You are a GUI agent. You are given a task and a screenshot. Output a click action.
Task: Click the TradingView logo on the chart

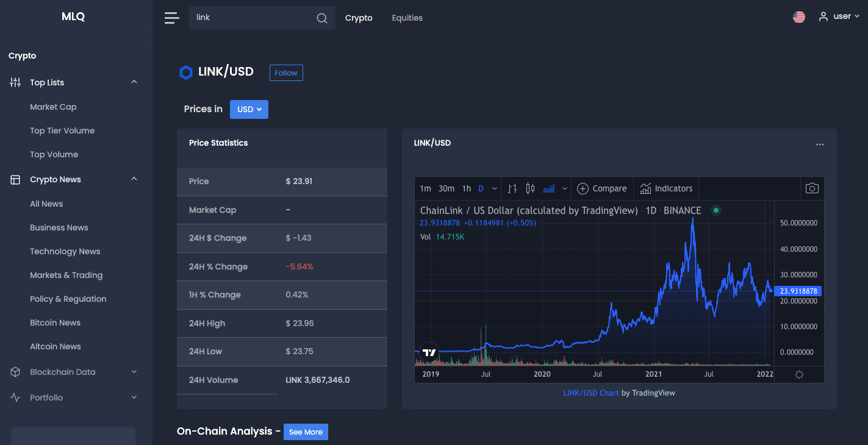point(429,352)
